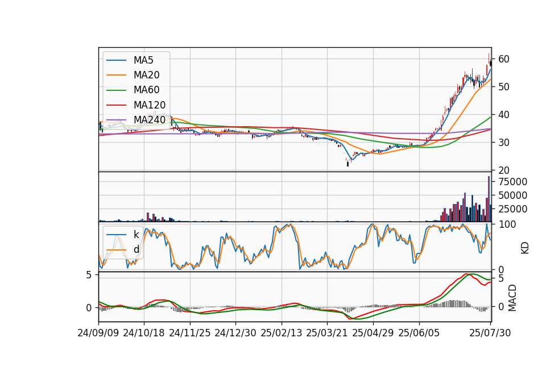Click the price axis value 30
The image size is (546, 392).
point(503,143)
